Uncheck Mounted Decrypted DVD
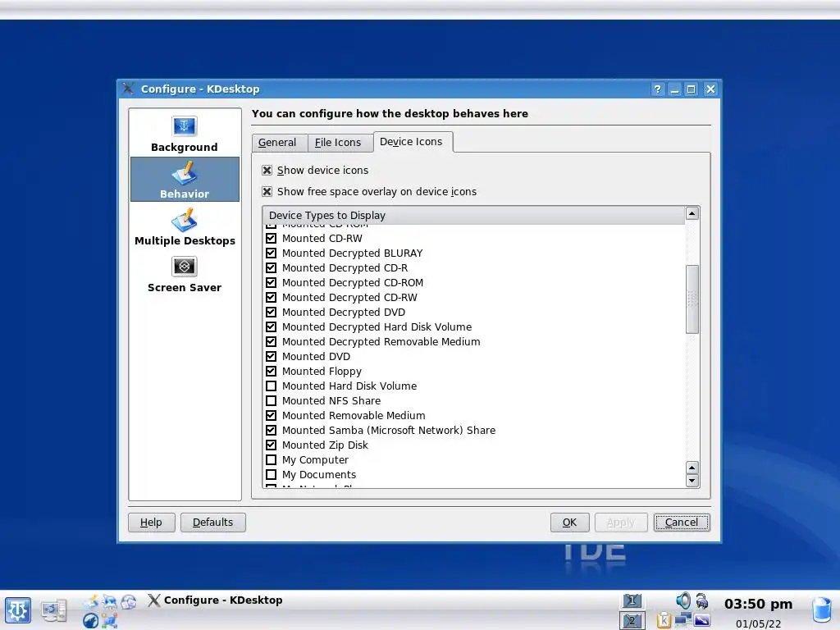The height and width of the screenshot is (630, 840). 271,313
